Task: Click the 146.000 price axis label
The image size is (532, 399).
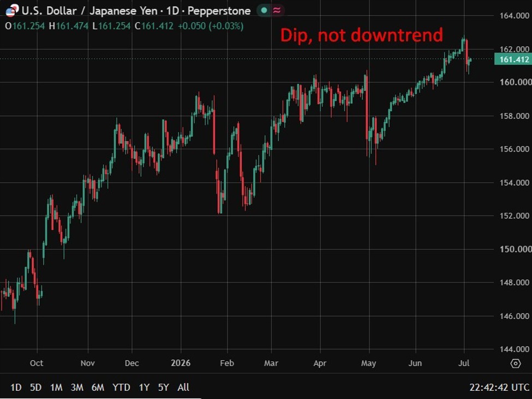Action: point(515,316)
